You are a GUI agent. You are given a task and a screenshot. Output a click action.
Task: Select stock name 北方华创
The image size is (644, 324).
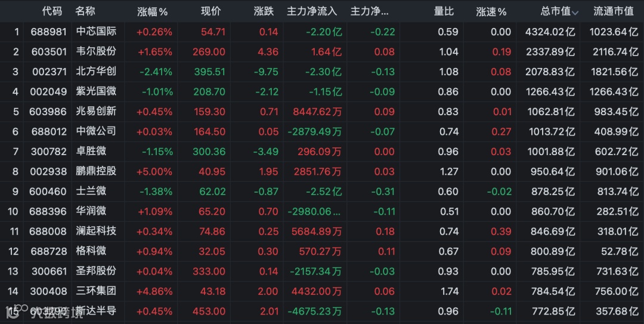pos(96,72)
